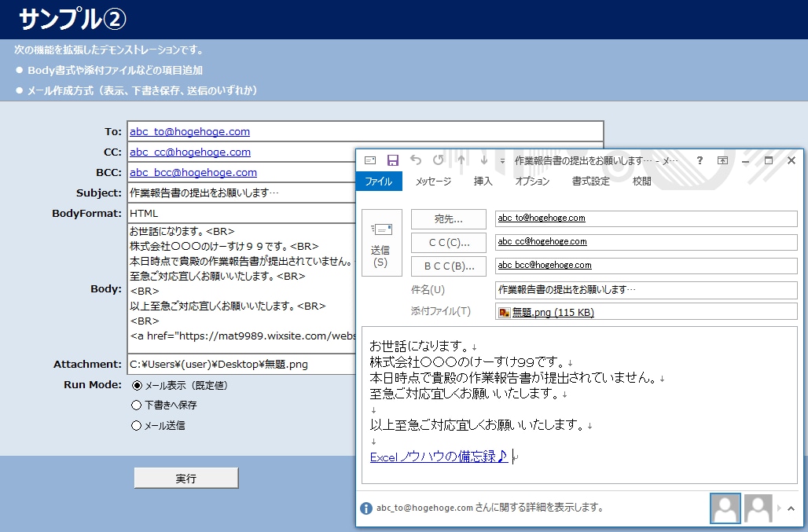Viewport: 808px width, 532px height.
Task: Open the quick access toolbar customize dropdown
Action: 502,161
